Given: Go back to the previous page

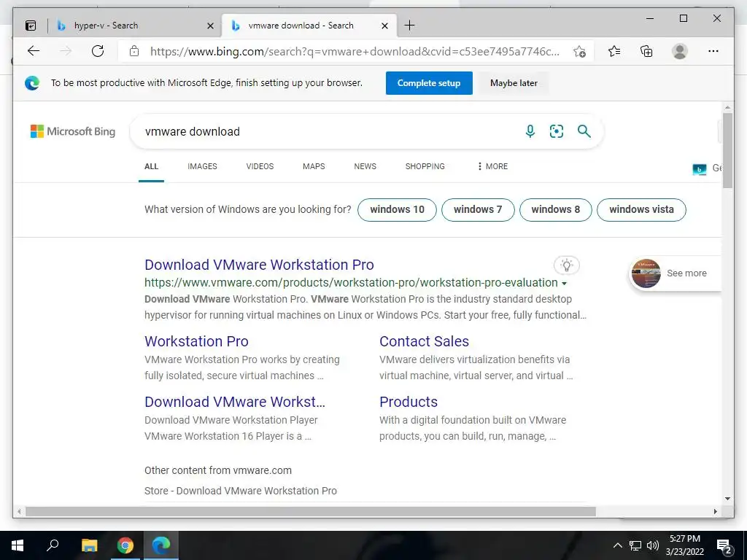Looking at the screenshot, I should [34, 51].
